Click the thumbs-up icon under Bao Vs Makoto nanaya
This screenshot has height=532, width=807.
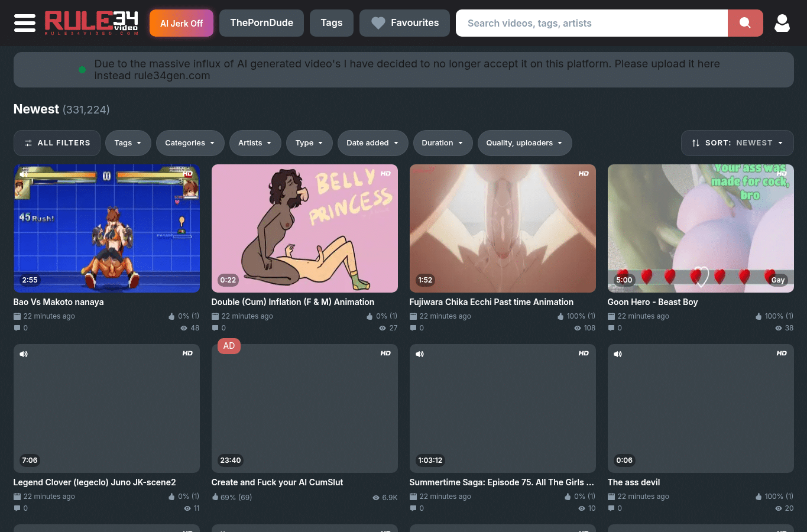coord(171,316)
